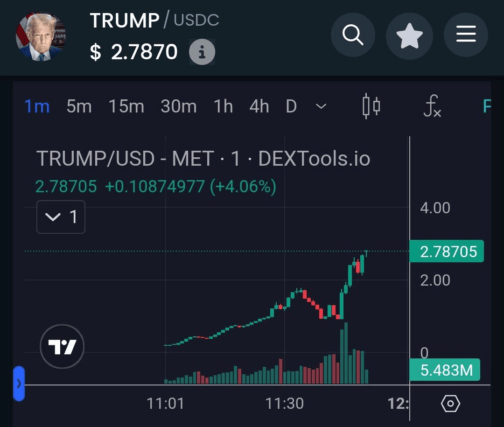
Task: Add TRUMP to favorites with star
Action: pos(409,35)
